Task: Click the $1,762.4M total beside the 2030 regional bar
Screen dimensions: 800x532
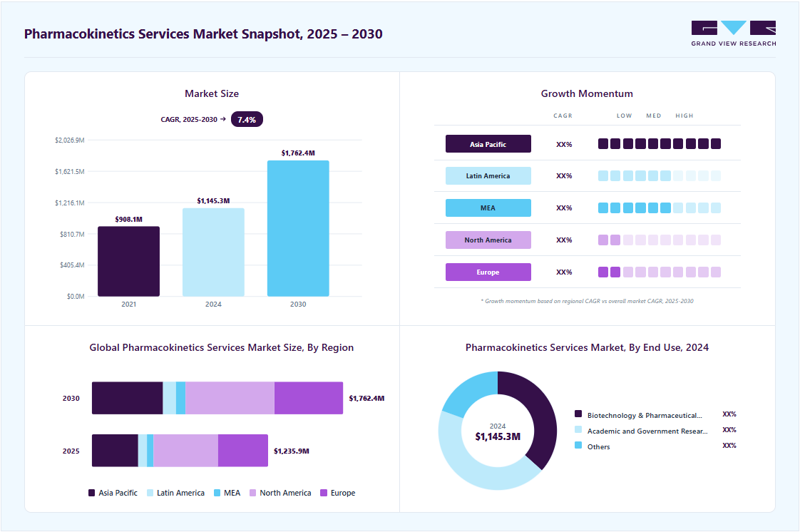Action: (x=366, y=399)
